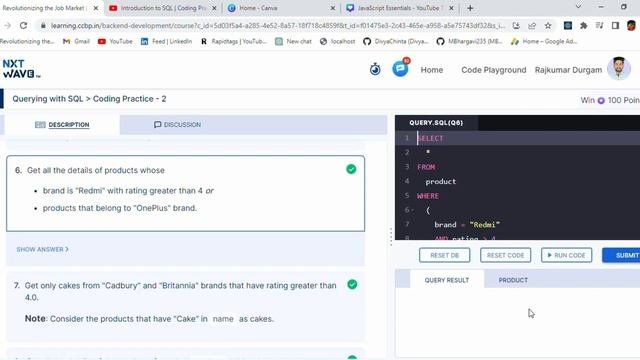The width and height of the screenshot is (640, 360).
Task: Click the Reset DB button
Action: tap(444, 255)
